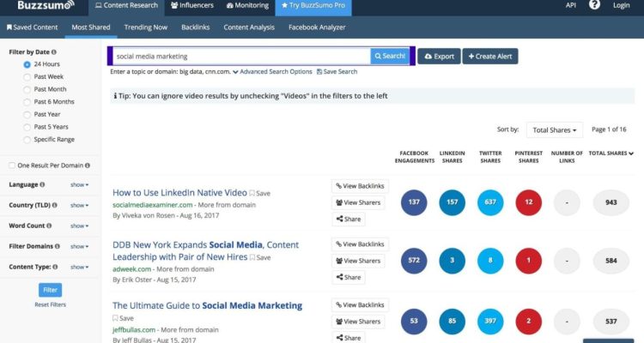The image size is (644, 343).
Task: Click the blue Filter button
Action: click(x=50, y=290)
